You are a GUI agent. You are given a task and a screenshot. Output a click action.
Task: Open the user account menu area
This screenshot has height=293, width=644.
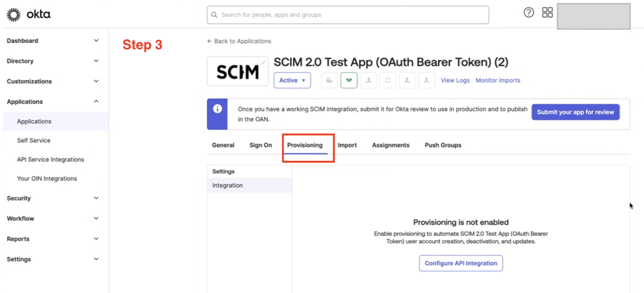[x=594, y=16]
